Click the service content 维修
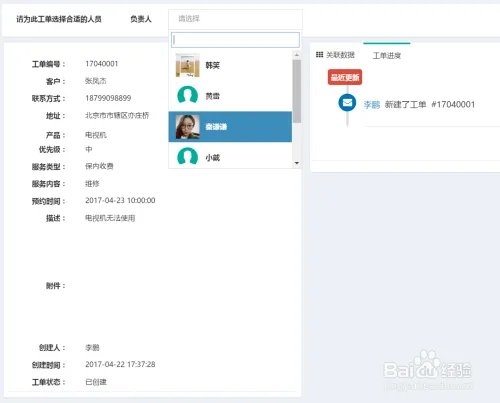Viewport: 500px width, 403px height. tap(92, 183)
